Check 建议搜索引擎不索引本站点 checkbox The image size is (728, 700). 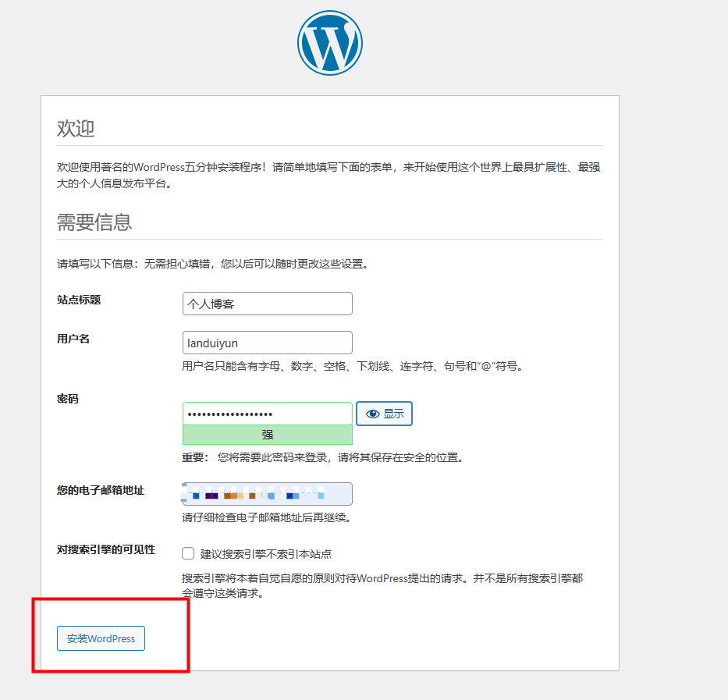tap(188, 553)
